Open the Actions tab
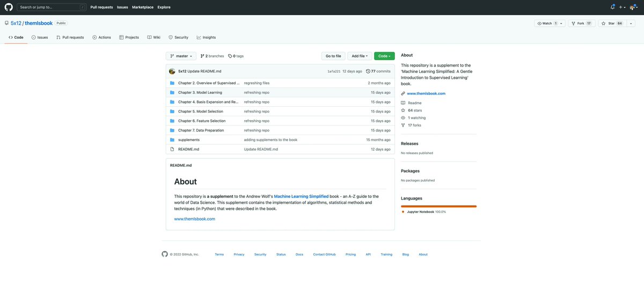Screen dimensions: 644x302 pyautogui.click(x=101, y=38)
